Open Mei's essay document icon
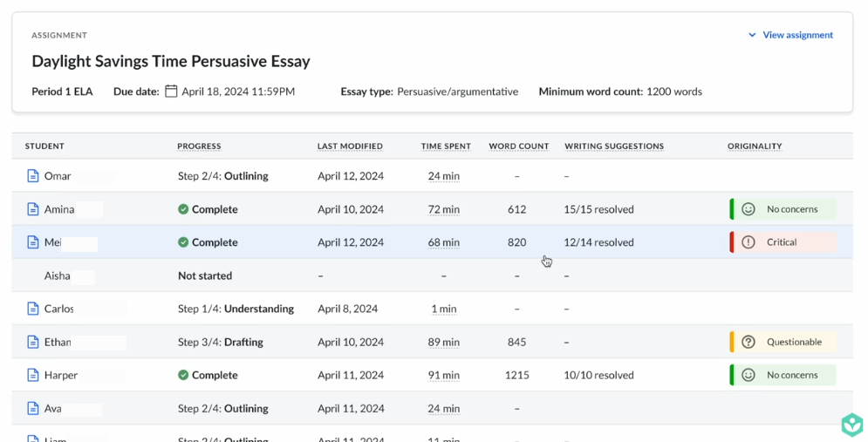Image resolution: width=868 pixels, height=442 pixels. 32,242
